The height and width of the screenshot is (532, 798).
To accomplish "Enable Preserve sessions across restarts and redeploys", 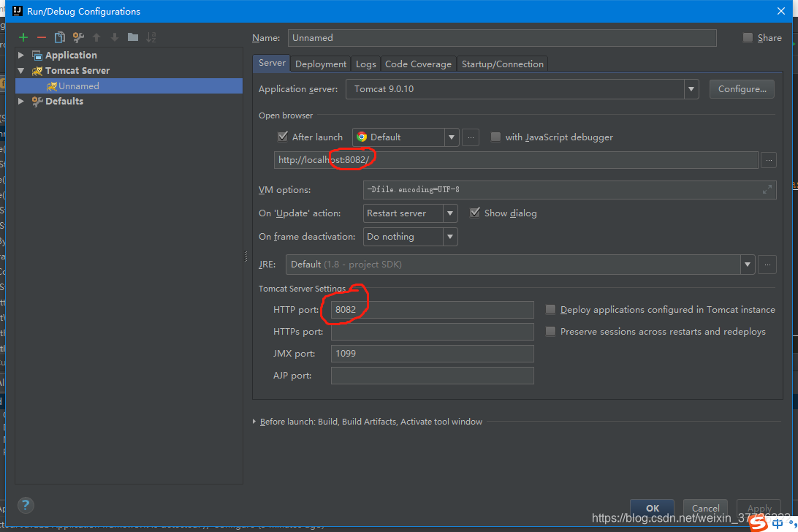I will pos(550,332).
